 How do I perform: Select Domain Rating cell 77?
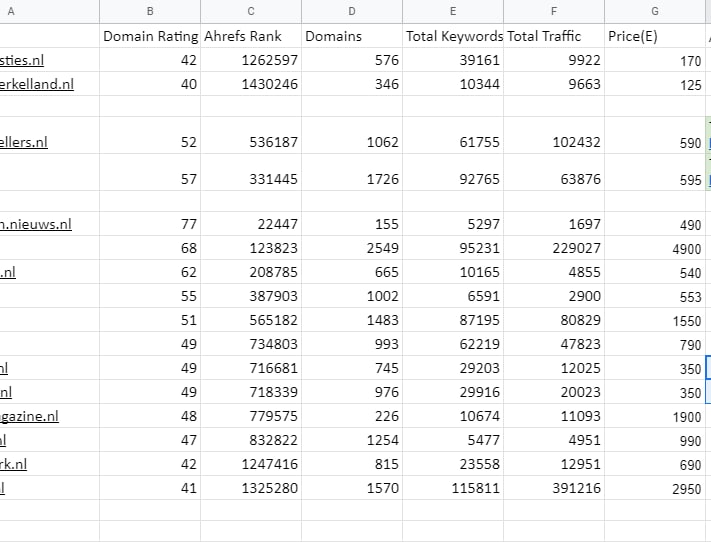[x=150, y=224]
